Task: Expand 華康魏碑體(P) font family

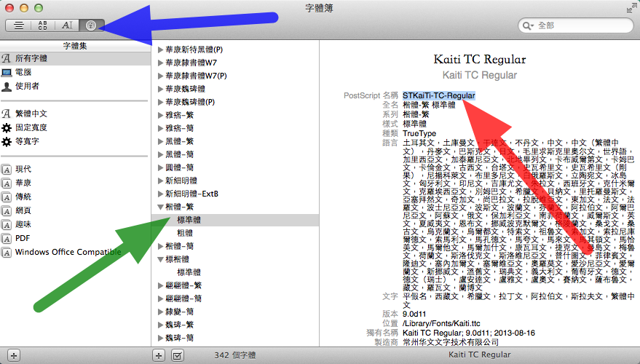Action: [x=160, y=102]
